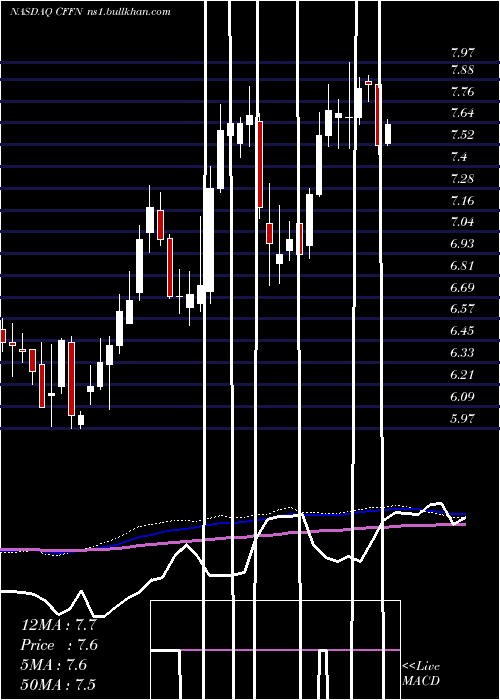Click the 6.33 price axis label
The image size is (500, 700).
[462, 353]
